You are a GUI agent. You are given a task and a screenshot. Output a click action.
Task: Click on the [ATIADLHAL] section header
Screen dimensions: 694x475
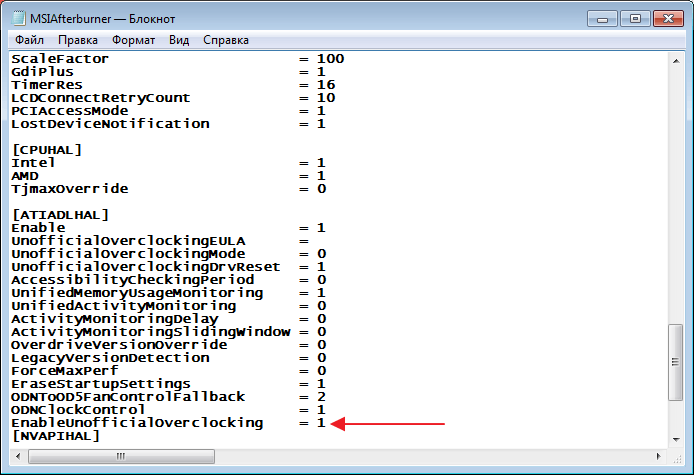coord(59,215)
